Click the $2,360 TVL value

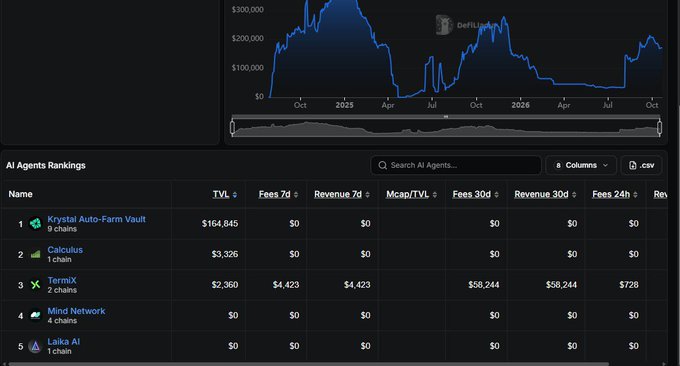pyautogui.click(x=225, y=285)
